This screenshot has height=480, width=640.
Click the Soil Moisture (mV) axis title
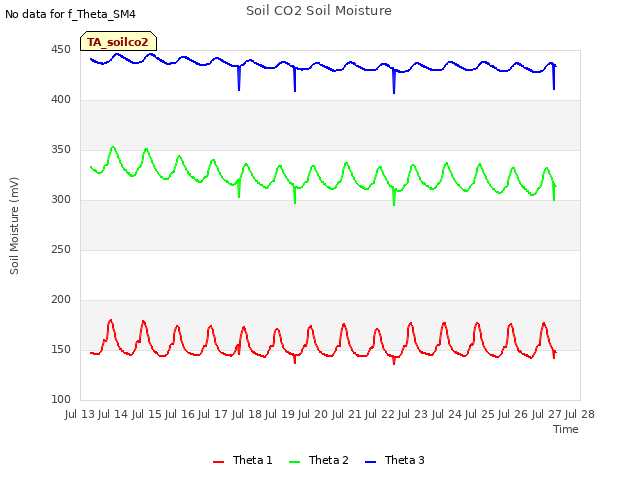tap(14, 226)
